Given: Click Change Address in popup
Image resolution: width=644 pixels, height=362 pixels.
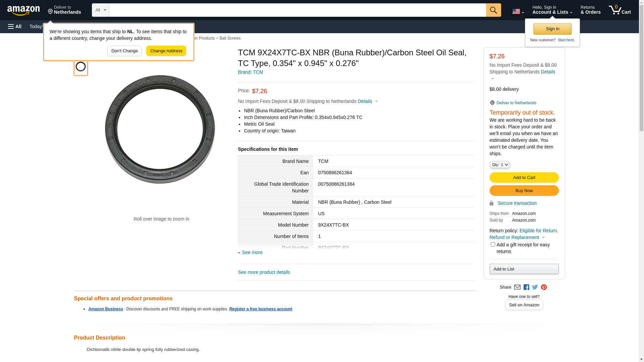Looking at the screenshot, I should [166, 51].
